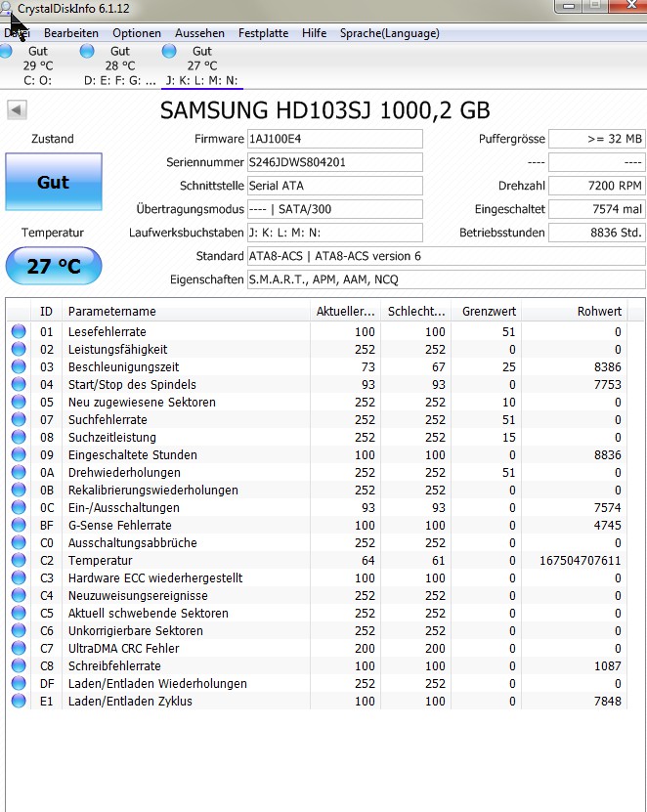Click the status orb for Drehwiederholungen
This screenshot has height=812, width=647.
(x=19, y=472)
